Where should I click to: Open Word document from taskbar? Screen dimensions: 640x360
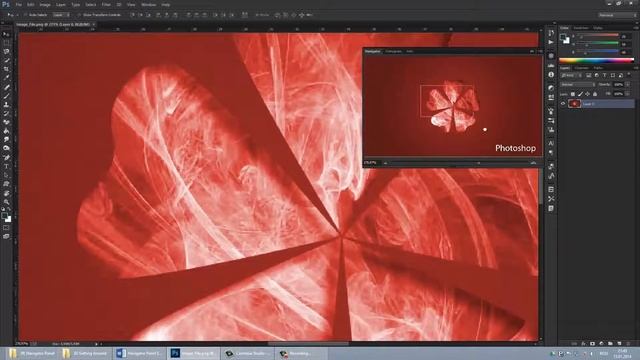pyautogui.click(x=139, y=353)
